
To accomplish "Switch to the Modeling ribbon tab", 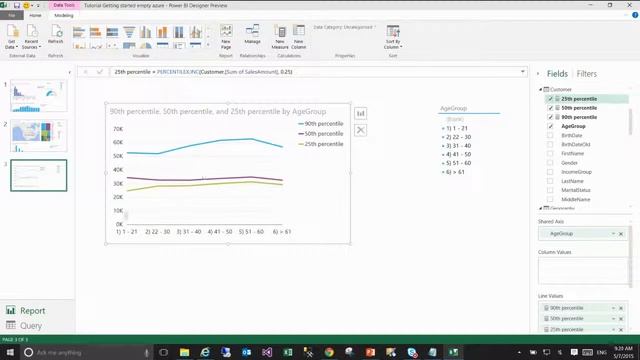I will click(x=64, y=16).
